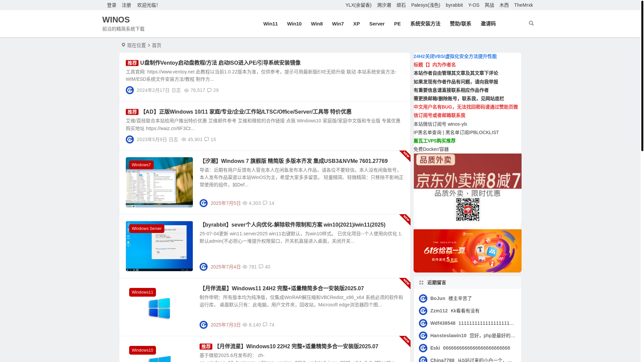Open IP黑名单查询 sidebar link
The image size is (644, 362).
(427, 132)
